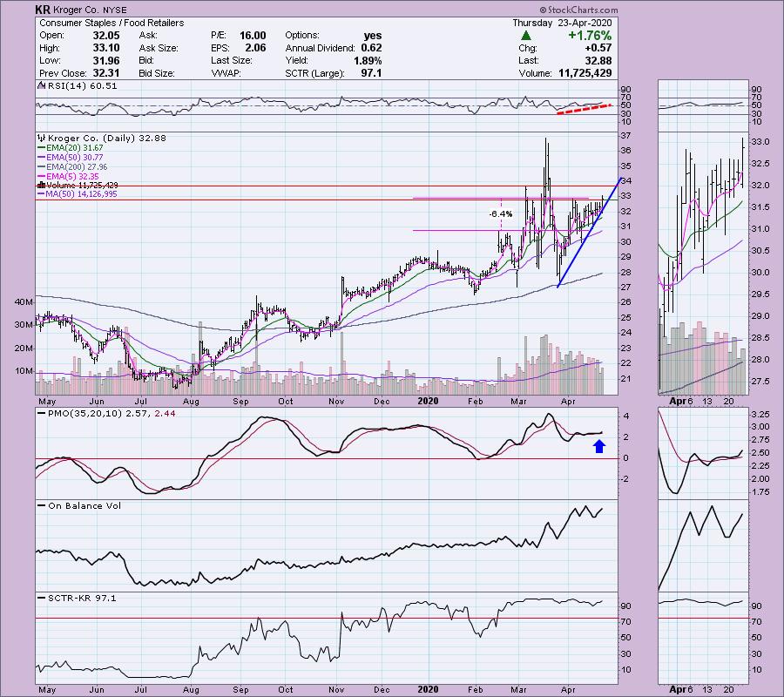Click the SCTR-KR 97.1 panel label
This screenshot has height=697, width=784.
click(78, 598)
